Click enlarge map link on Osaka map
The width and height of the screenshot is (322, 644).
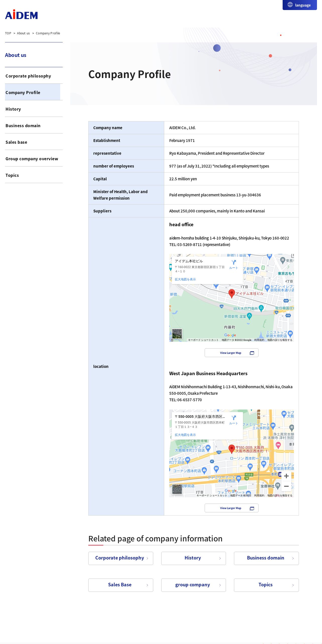click(x=185, y=435)
